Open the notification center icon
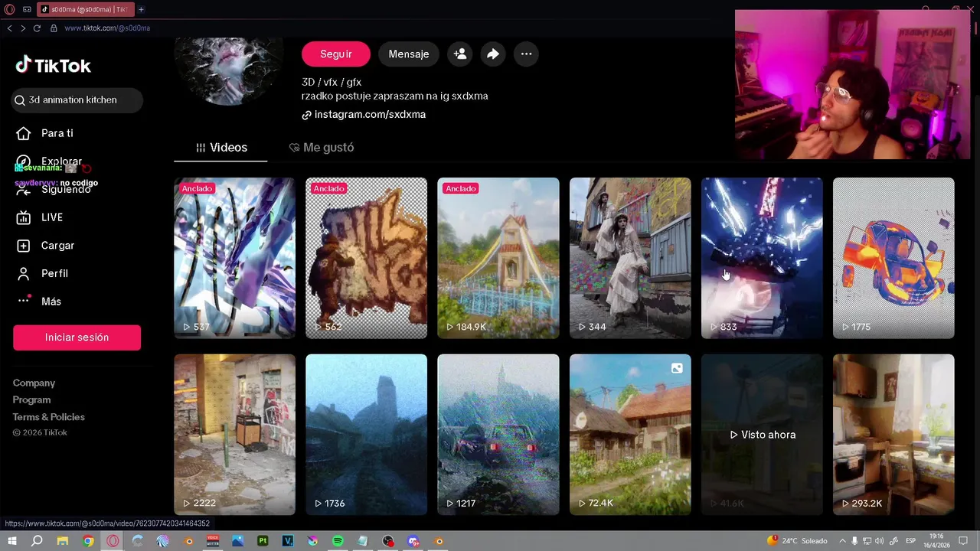Image resolution: width=980 pixels, height=551 pixels. pos(963,541)
